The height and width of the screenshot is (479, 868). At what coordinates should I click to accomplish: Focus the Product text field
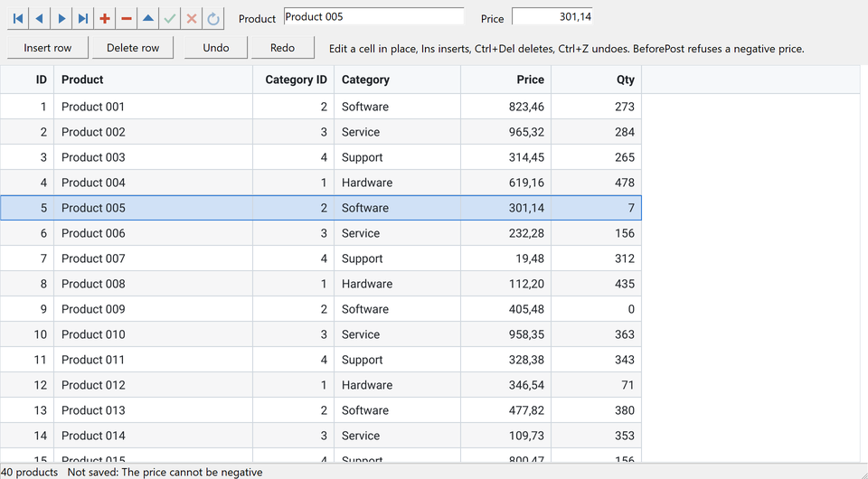373,16
